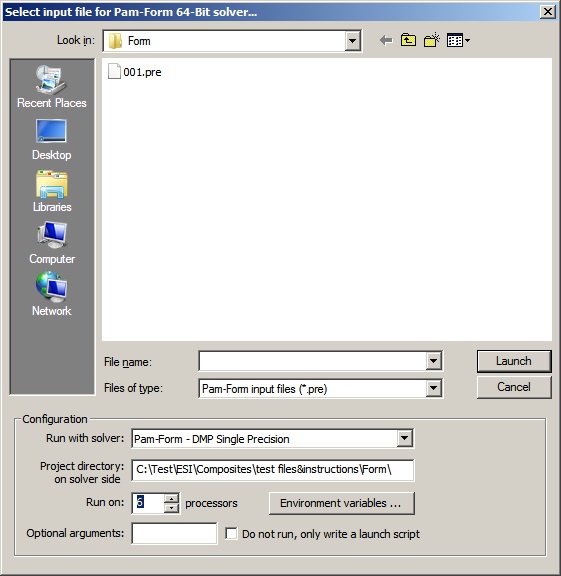561x576 pixels.
Task: Go to Desktop location
Action: point(51,140)
